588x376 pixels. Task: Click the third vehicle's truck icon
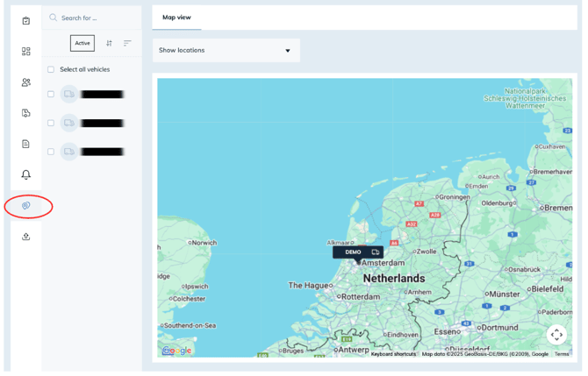(x=69, y=152)
